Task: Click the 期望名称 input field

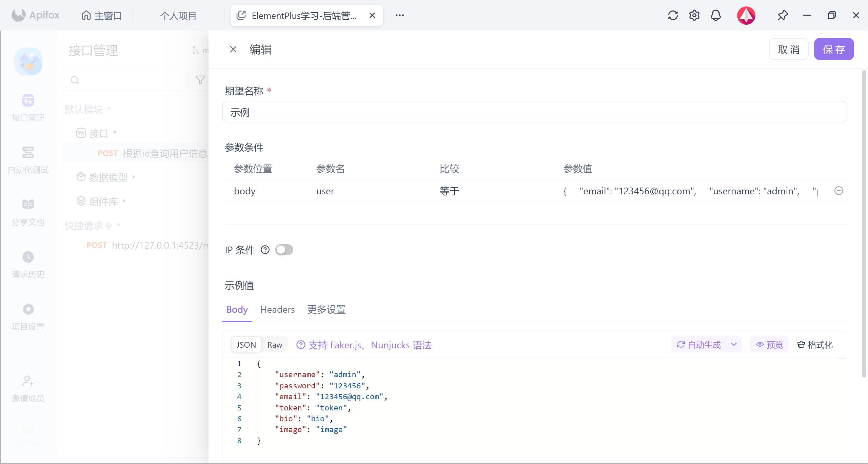Action: pyautogui.click(x=534, y=112)
